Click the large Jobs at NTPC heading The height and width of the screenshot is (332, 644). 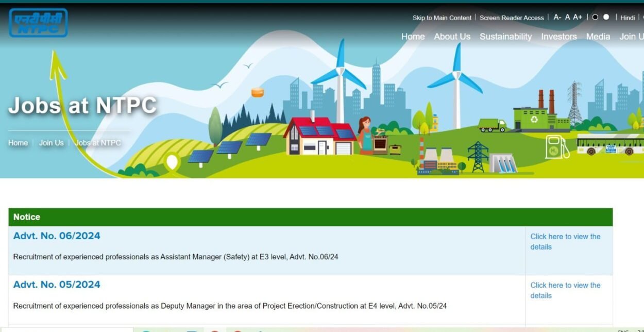point(82,106)
